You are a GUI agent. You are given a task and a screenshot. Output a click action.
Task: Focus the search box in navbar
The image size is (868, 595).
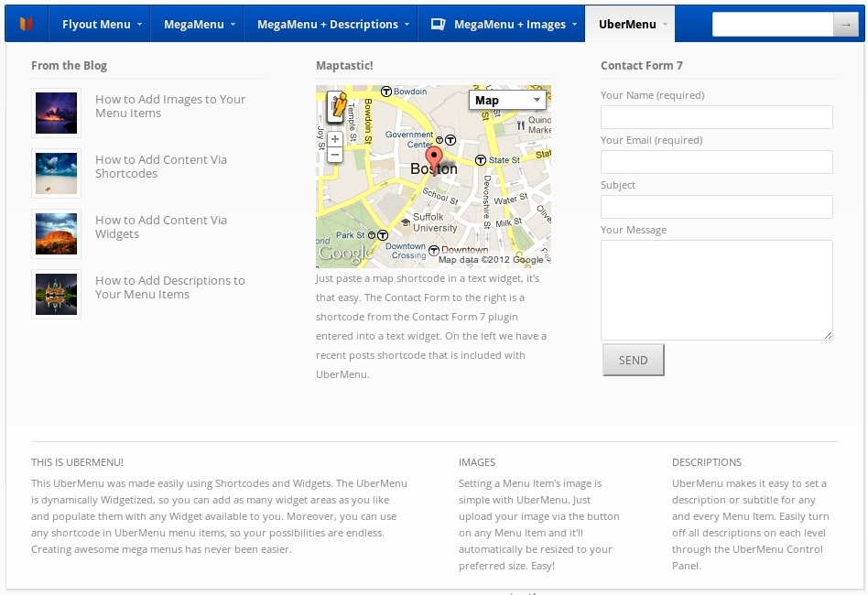[x=773, y=25]
